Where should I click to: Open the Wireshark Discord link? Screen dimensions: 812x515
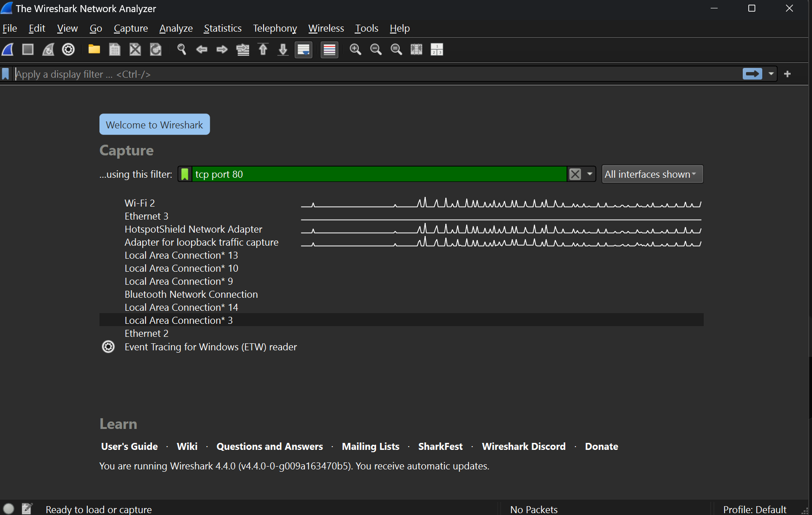pos(524,447)
